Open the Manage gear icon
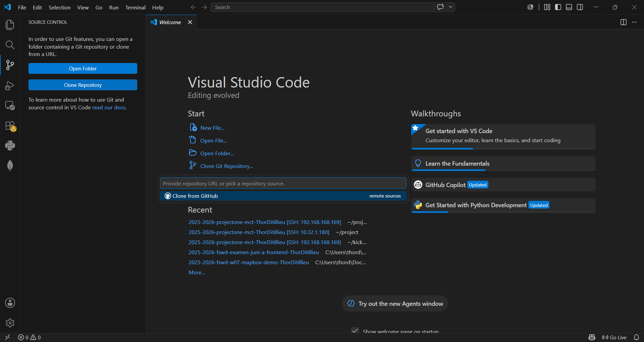 coord(10,323)
